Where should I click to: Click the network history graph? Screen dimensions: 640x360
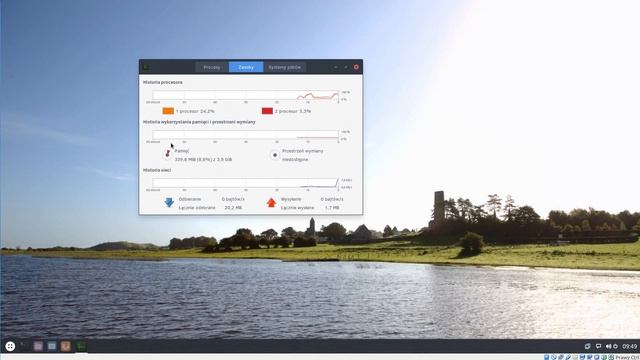[x=245, y=183]
